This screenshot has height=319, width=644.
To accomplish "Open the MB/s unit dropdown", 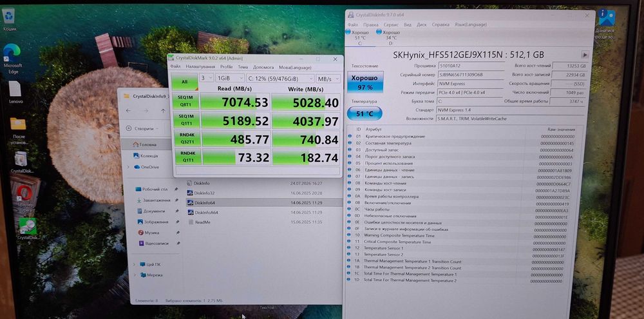I will (x=328, y=78).
